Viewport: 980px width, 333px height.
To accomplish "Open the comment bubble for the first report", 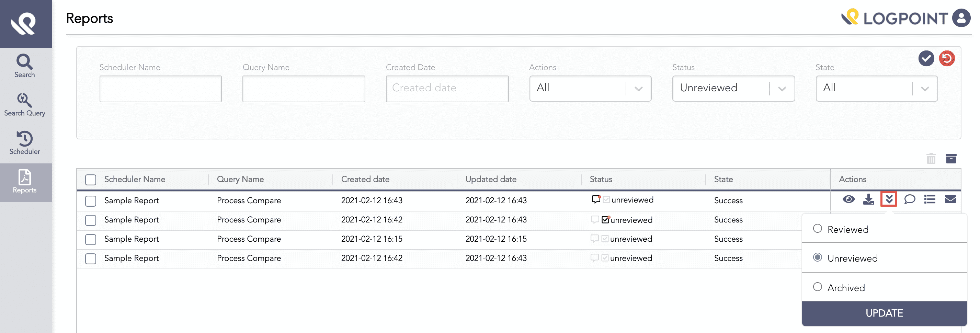I will [910, 199].
